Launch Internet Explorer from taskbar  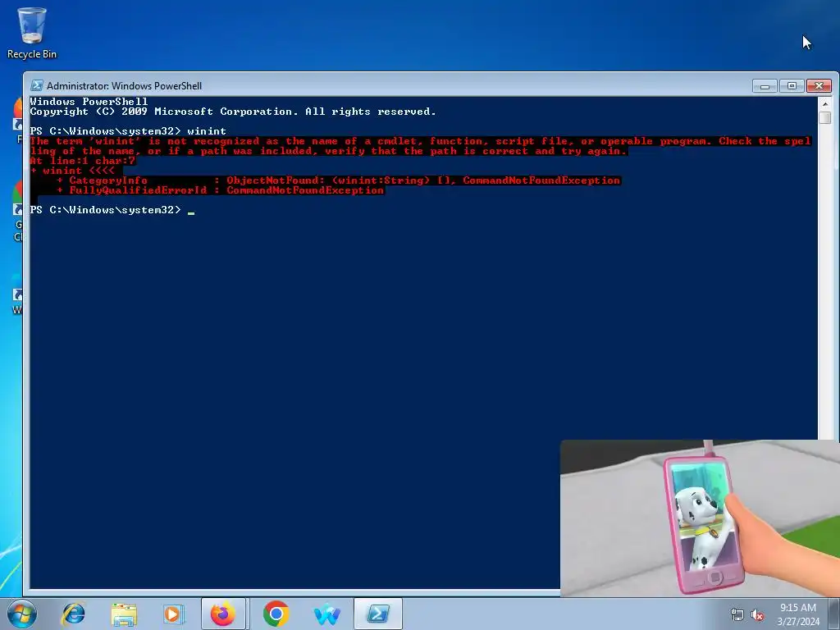click(73, 614)
